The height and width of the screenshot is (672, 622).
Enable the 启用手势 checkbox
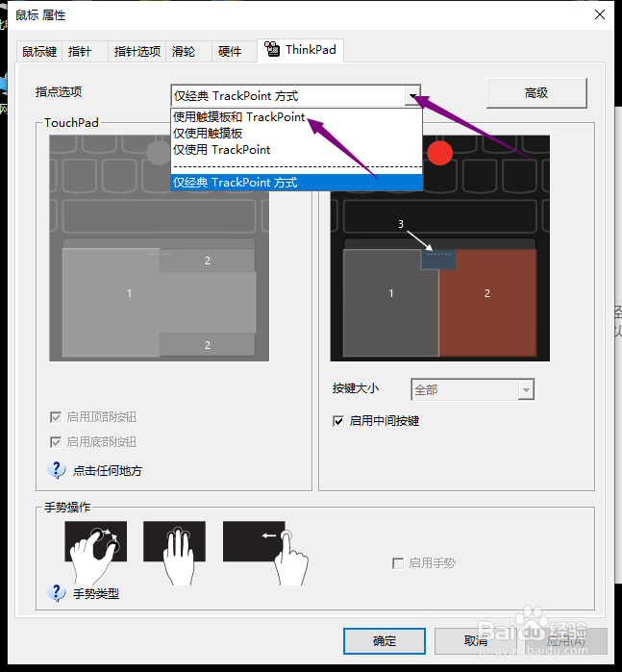click(x=398, y=563)
